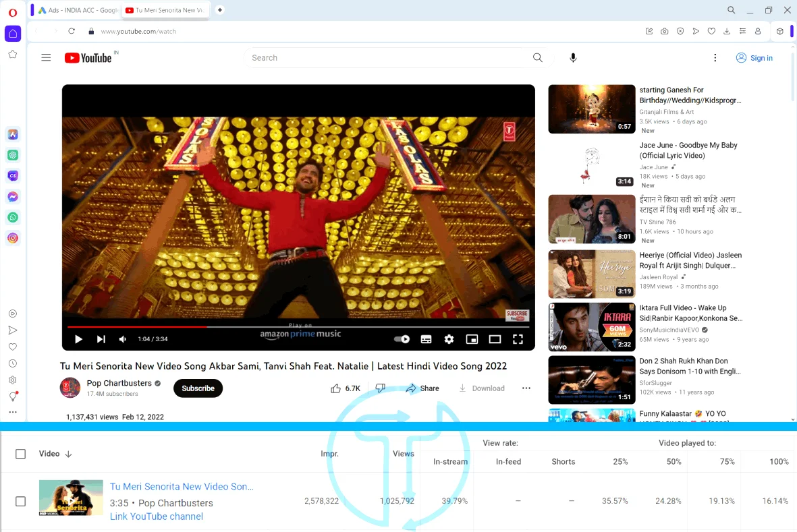Open more actions ellipsis under video

tap(526, 388)
